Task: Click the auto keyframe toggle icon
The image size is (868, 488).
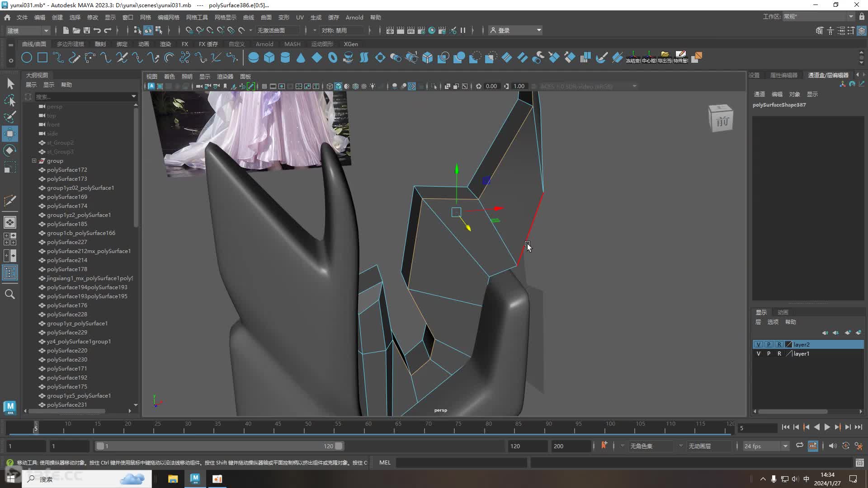Action: point(845,446)
